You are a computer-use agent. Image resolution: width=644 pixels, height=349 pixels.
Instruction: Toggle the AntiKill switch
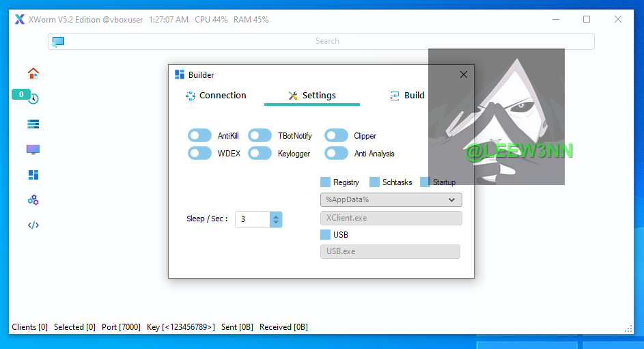[x=199, y=136]
